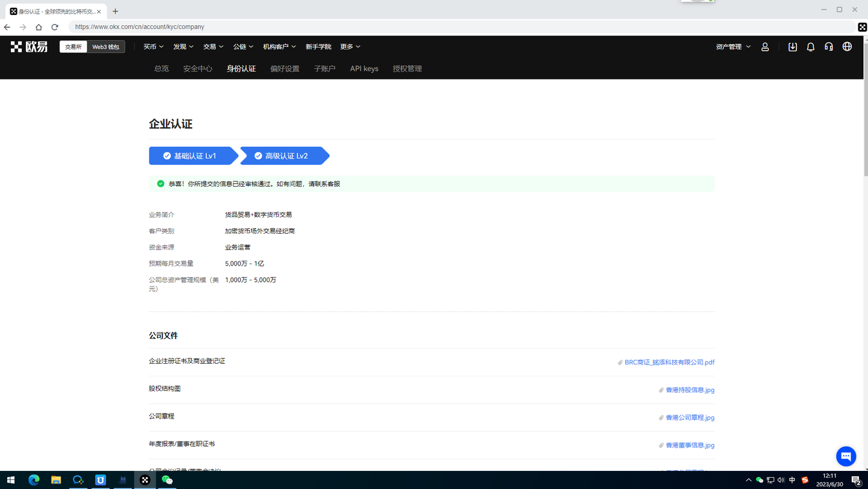Click the volume icon in system tray
868x489 pixels.
(x=781, y=480)
